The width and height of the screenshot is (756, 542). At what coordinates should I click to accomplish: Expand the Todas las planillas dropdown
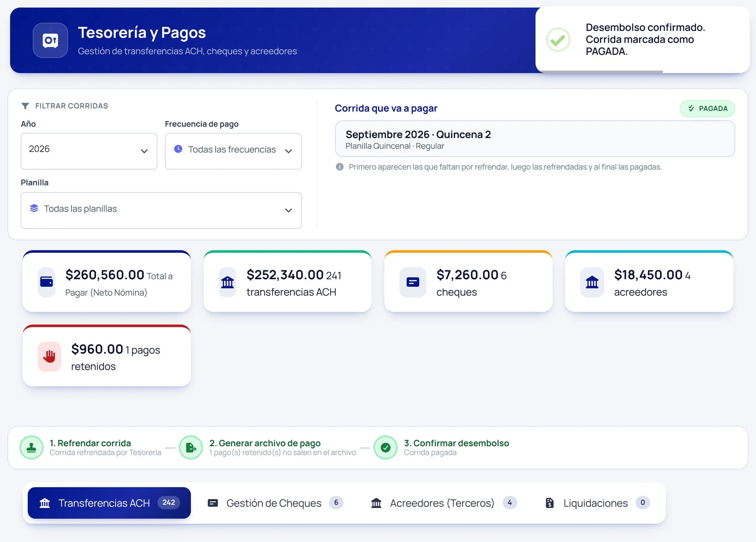161,210
